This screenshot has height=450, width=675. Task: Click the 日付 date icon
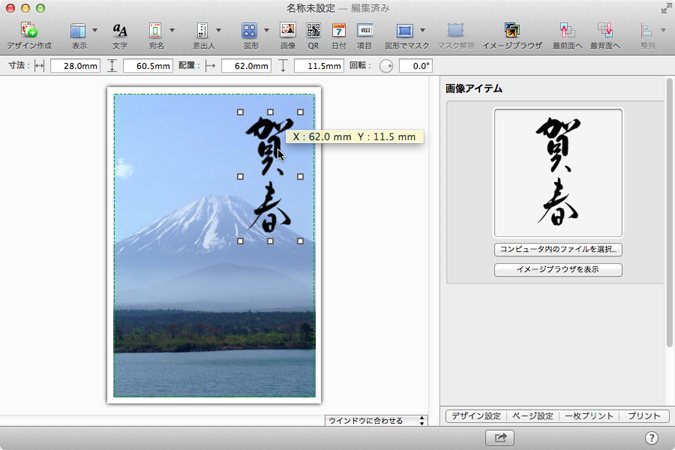pyautogui.click(x=339, y=31)
